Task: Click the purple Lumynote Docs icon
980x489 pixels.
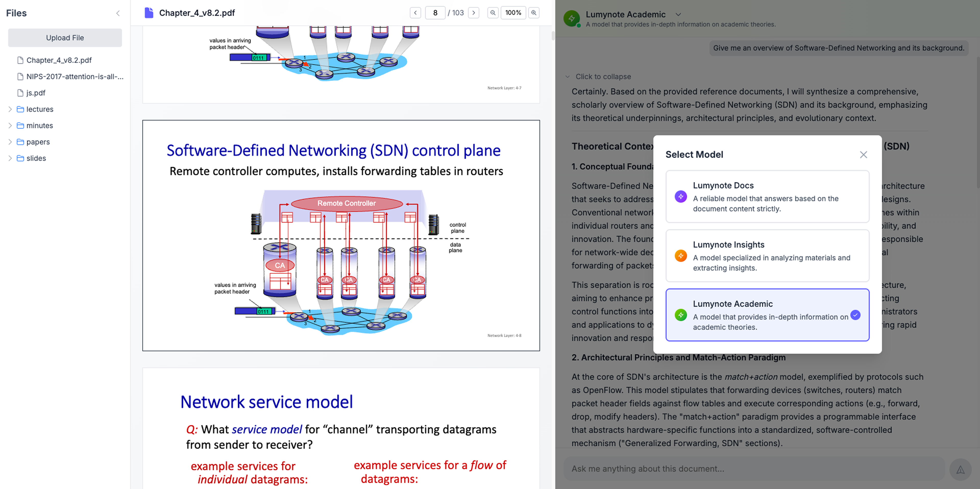Action: point(681,196)
